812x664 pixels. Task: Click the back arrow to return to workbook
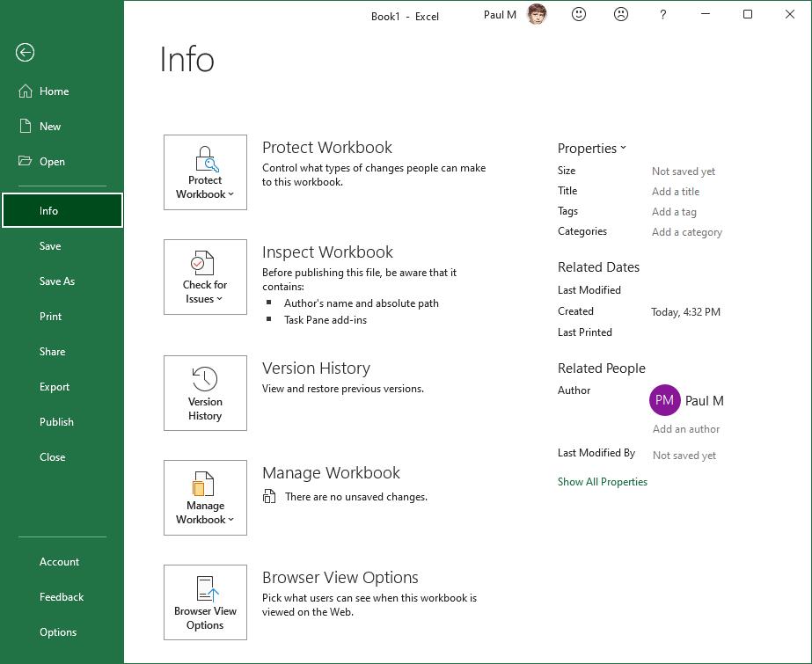pos(25,52)
